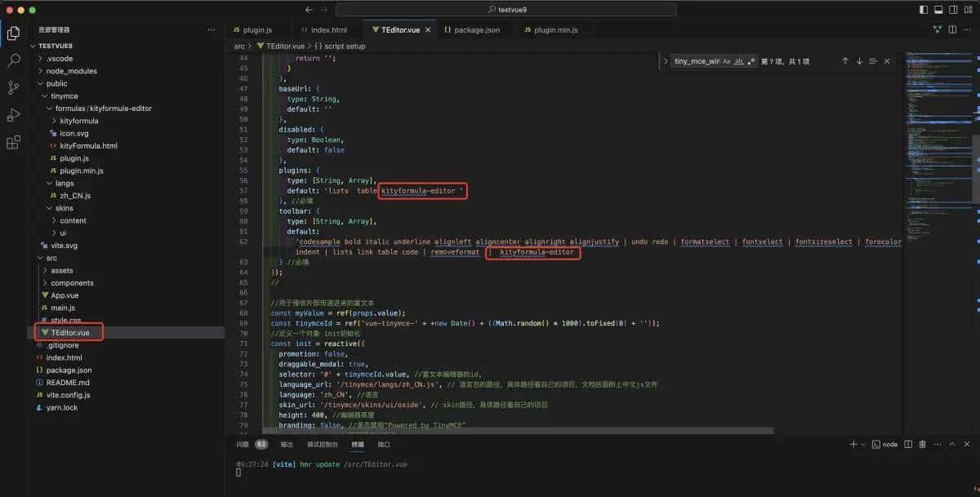
Task: Close the find widget
Action: (x=887, y=60)
